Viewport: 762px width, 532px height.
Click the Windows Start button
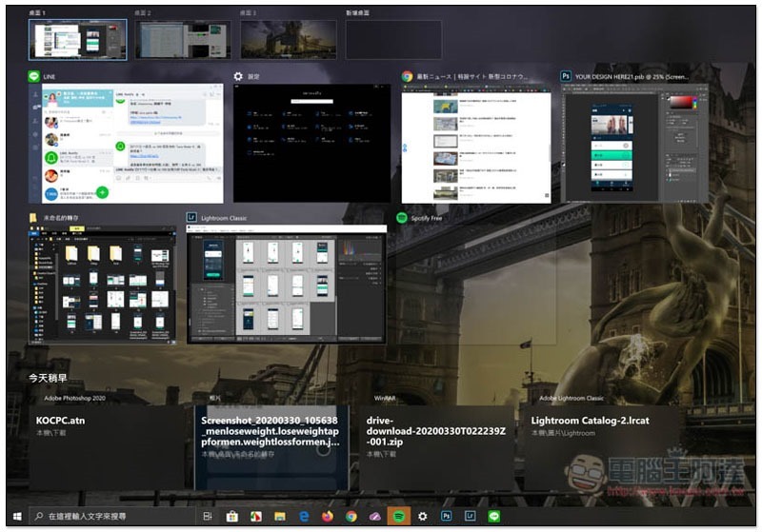(x=16, y=516)
